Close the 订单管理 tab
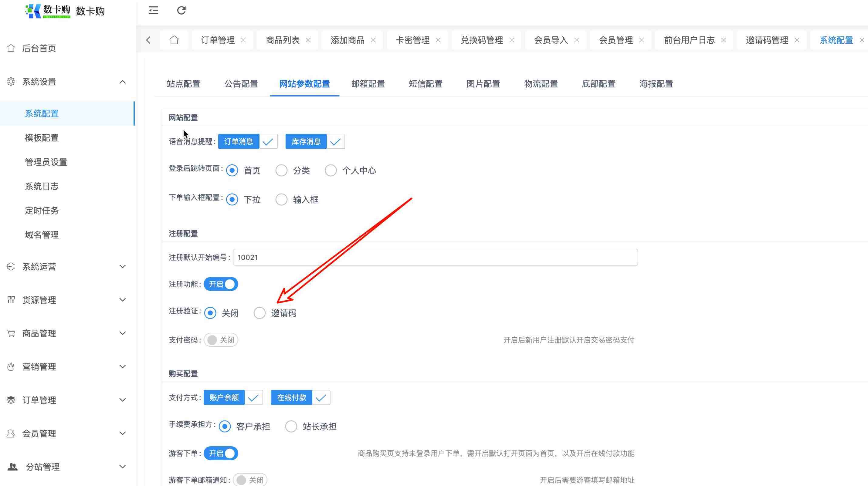Screen dimensions: 868x486 coord(243,40)
